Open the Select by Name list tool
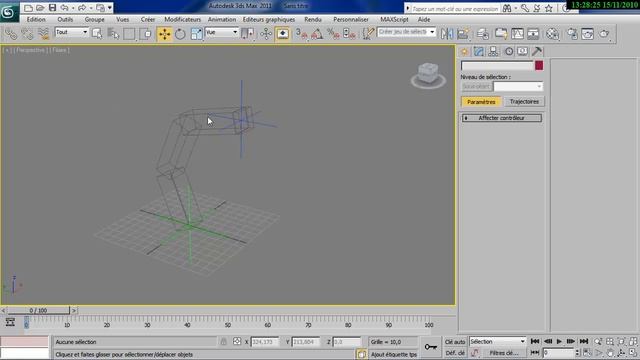Screen dimensions: 640x360 click(113, 34)
